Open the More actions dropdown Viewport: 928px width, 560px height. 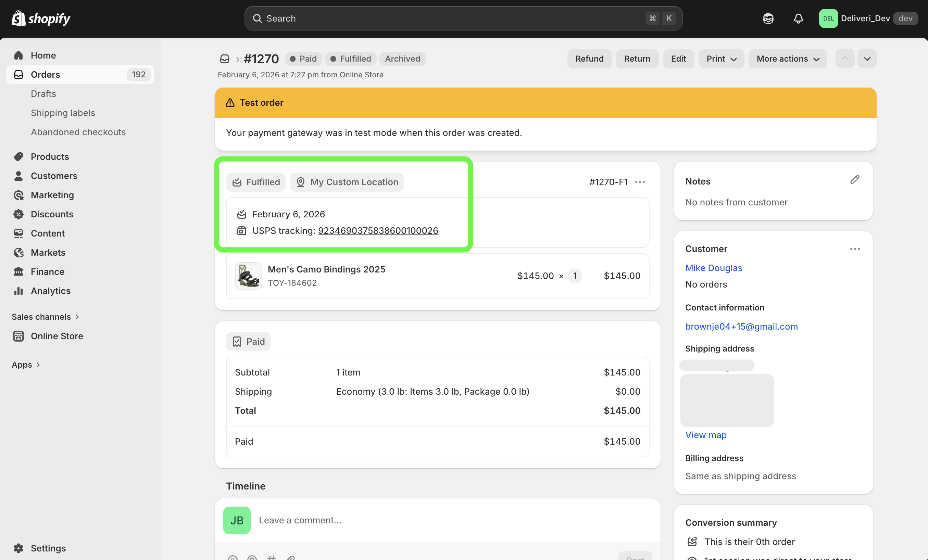click(787, 59)
